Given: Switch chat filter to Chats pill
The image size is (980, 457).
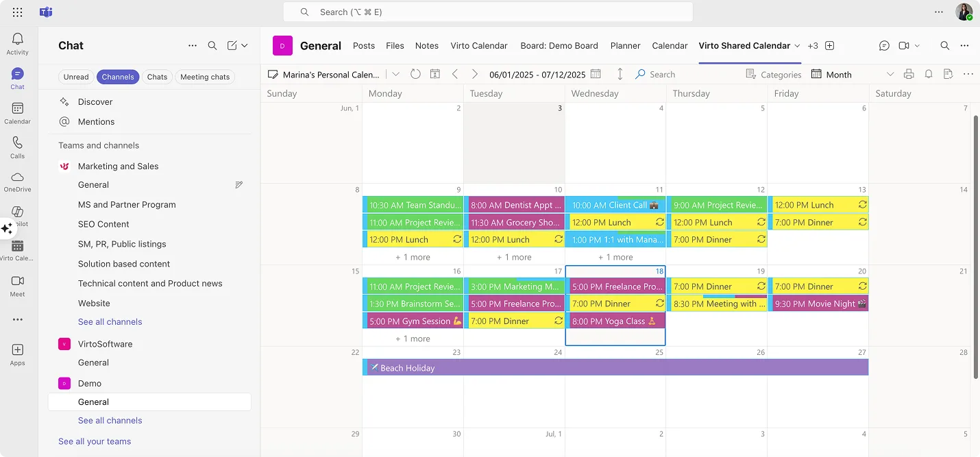Looking at the screenshot, I should pyautogui.click(x=157, y=77).
